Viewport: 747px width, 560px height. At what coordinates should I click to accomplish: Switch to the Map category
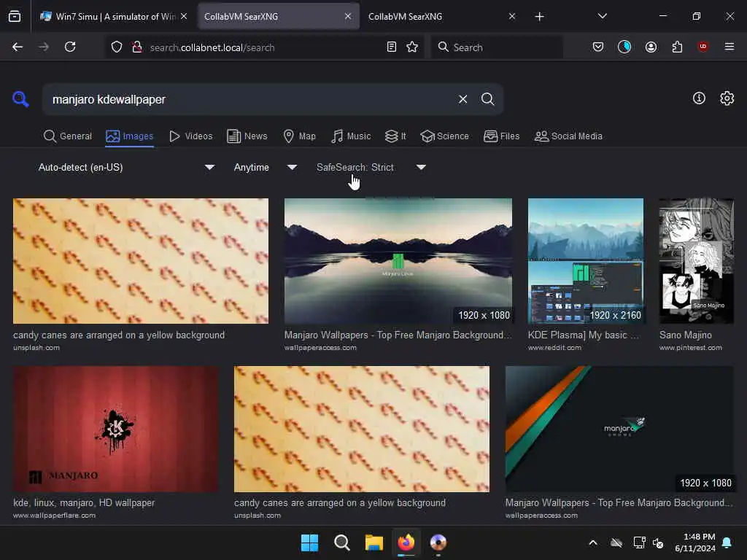click(299, 136)
